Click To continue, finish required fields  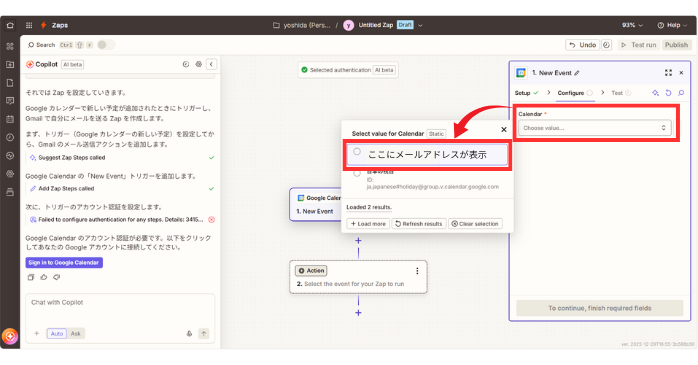coord(600,308)
